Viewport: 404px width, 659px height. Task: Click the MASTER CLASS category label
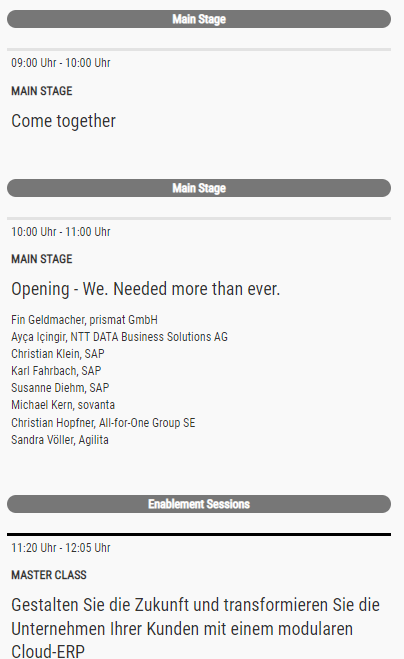[49, 575]
